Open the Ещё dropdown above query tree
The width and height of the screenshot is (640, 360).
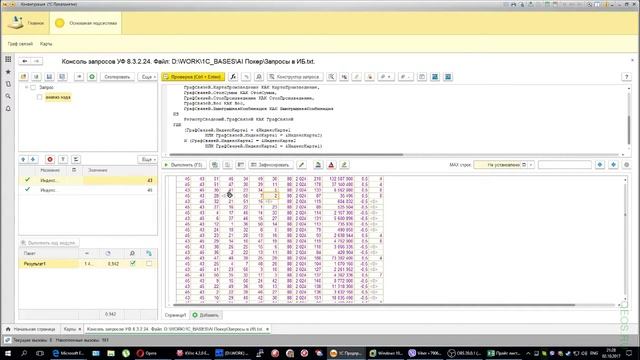tap(148, 77)
